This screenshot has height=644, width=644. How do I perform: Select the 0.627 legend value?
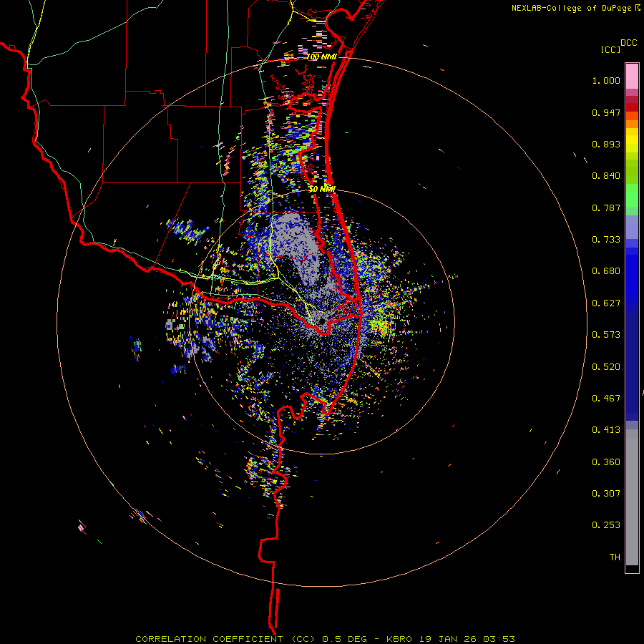click(x=606, y=303)
